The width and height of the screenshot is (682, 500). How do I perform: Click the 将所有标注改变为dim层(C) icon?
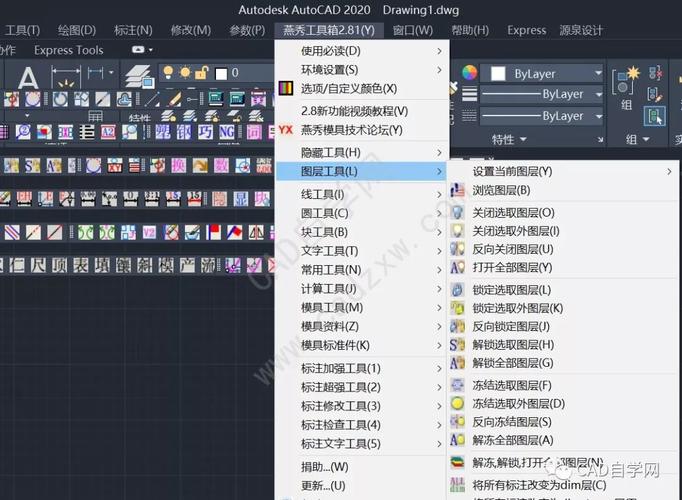(x=457, y=484)
